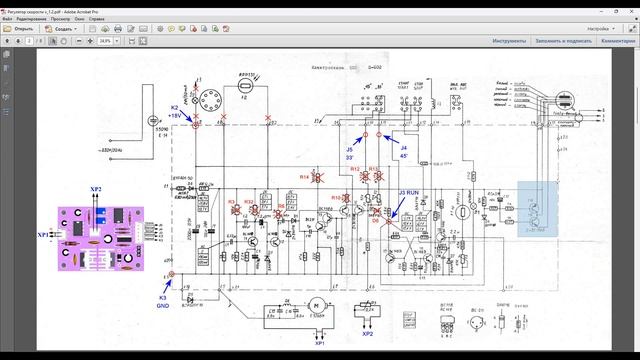Image resolution: width=640 pixels, height=360 pixels.
Task: Click the fit full page icon
Action: click(143, 41)
